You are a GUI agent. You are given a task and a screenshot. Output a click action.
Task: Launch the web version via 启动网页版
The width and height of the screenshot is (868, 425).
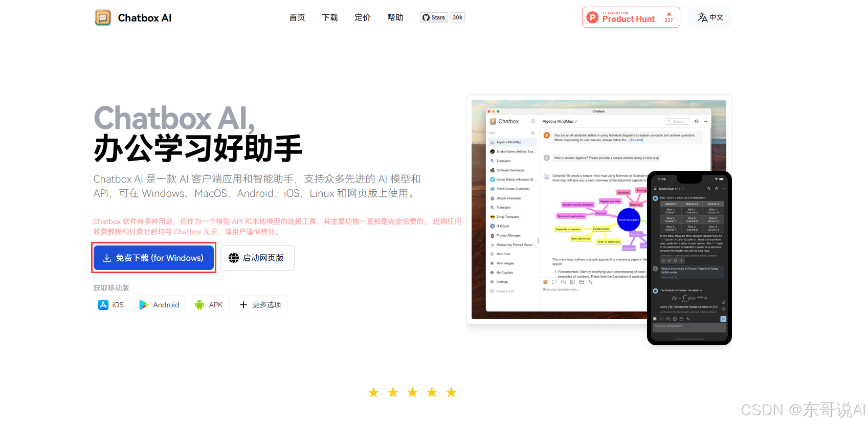[x=257, y=258]
